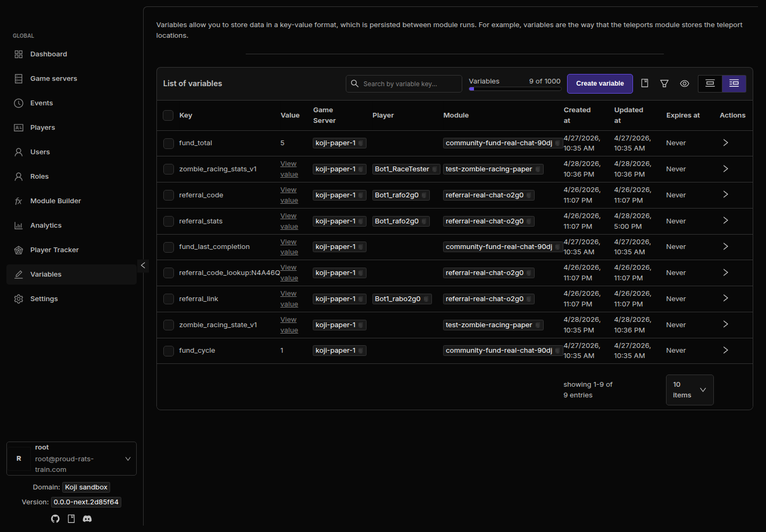This screenshot has width=766, height=532.
Task: Expand actions for referral_code row
Action: pyautogui.click(x=726, y=194)
